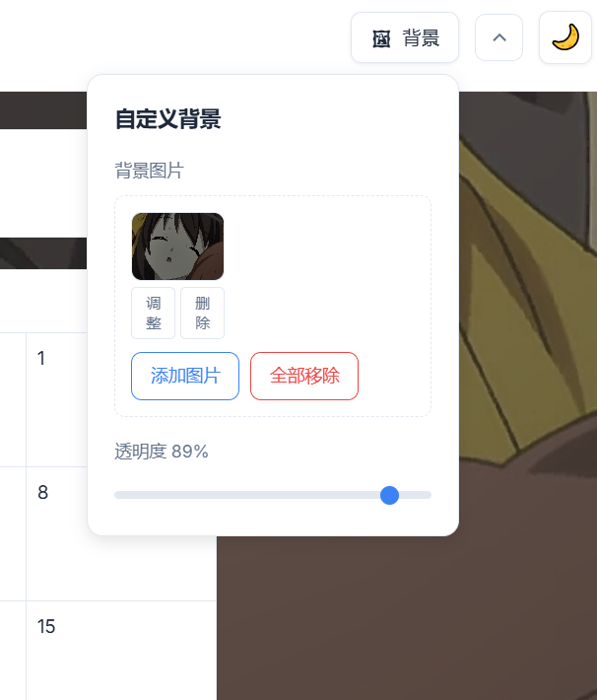The height and width of the screenshot is (700, 597).
Task: Click the 调整 adjust button under thumbnail
Action: coord(153,313)
